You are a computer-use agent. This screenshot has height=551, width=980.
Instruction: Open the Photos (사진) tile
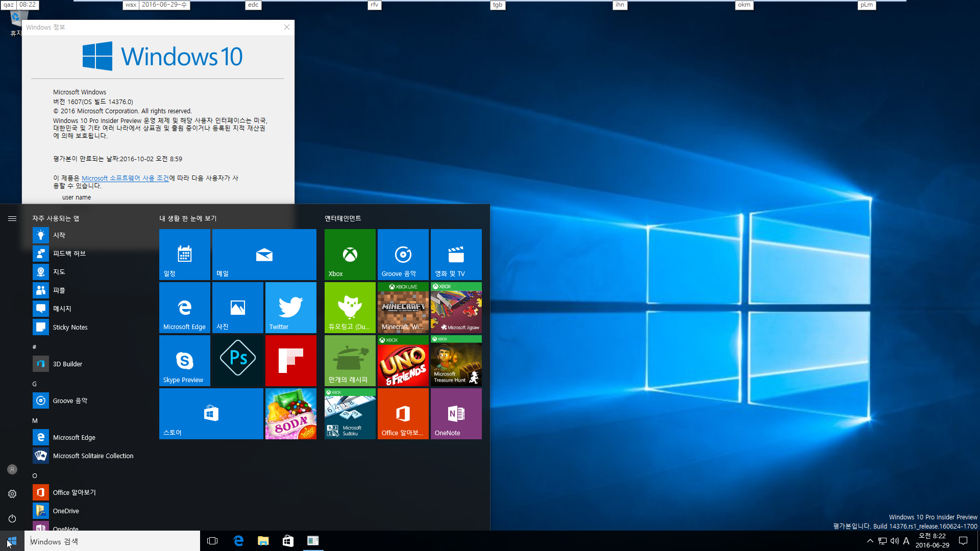[238, 308]
